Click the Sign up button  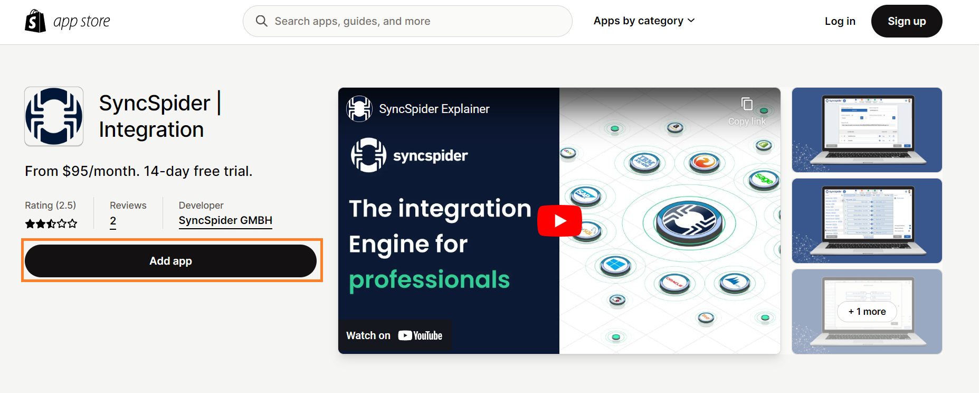[x=907, y=21]
